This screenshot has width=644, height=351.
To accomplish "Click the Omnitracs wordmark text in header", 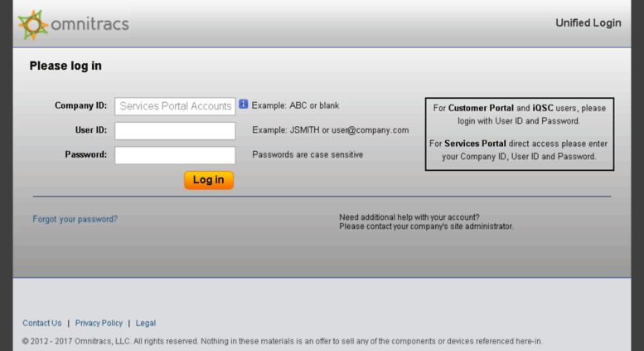I will click(90, 23).
